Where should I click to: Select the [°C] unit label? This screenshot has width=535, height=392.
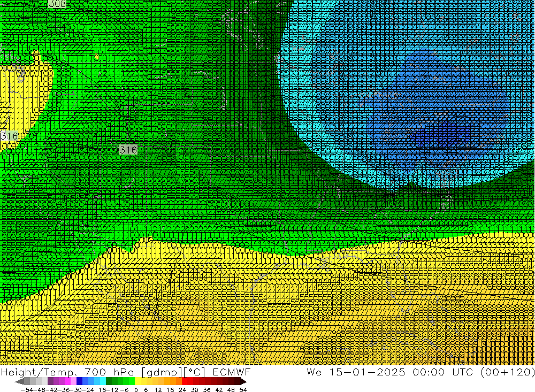click(195, 372)
